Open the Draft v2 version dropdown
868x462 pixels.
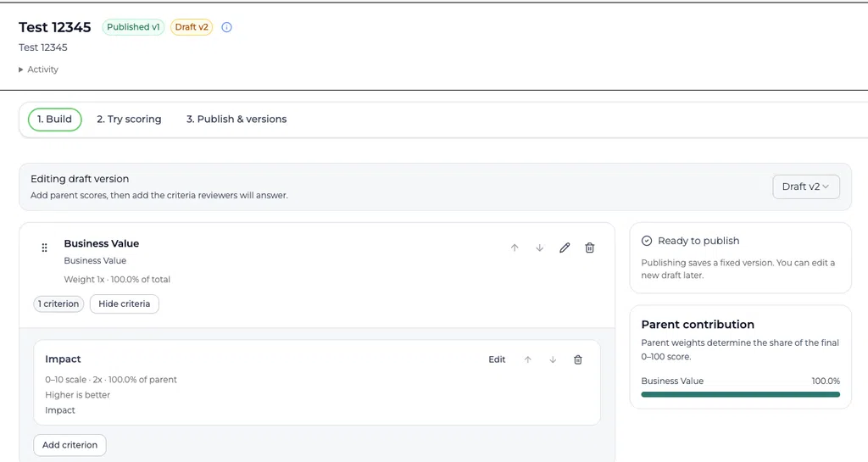tap(806, 186)
